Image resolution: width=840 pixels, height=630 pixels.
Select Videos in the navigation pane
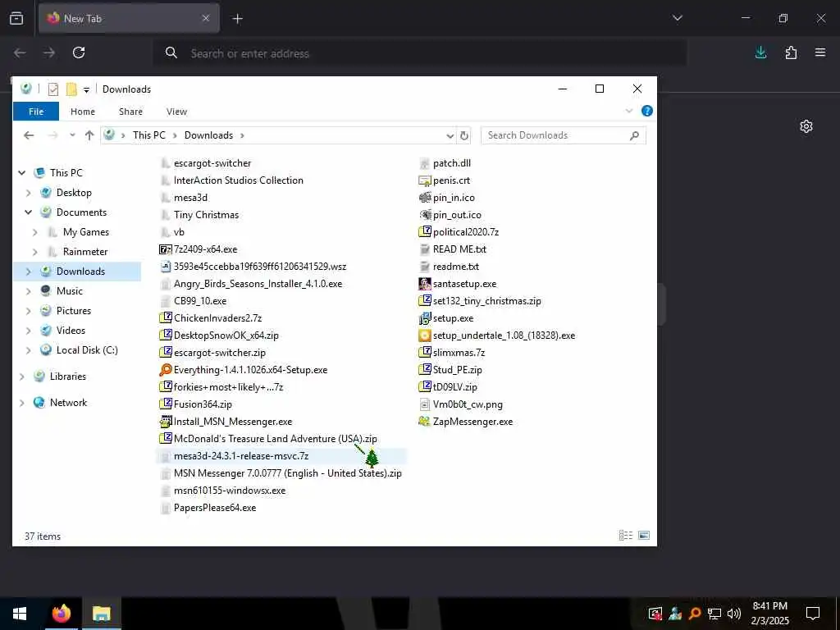(71, 331)
